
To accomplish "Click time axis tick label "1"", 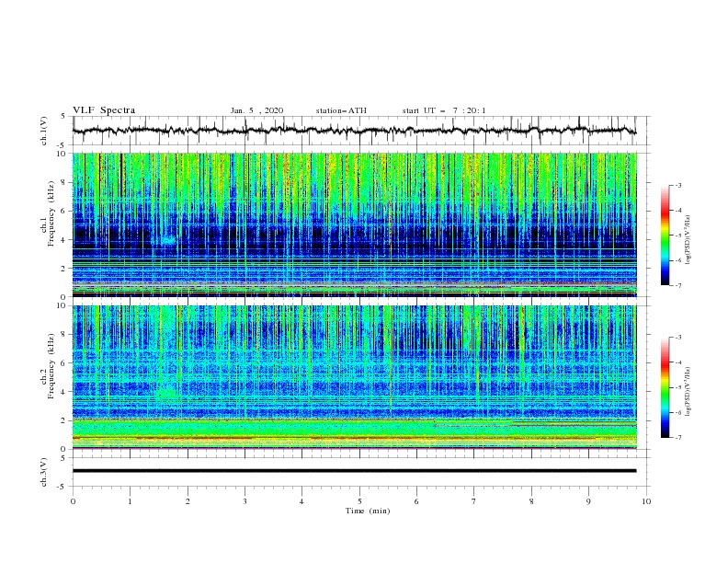I will click(x=130, y=501).
